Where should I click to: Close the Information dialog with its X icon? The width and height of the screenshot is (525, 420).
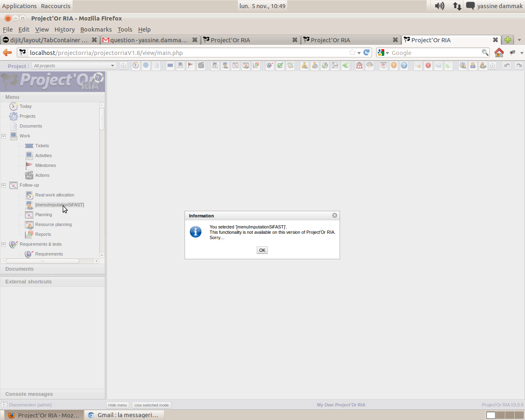(335, 215)
